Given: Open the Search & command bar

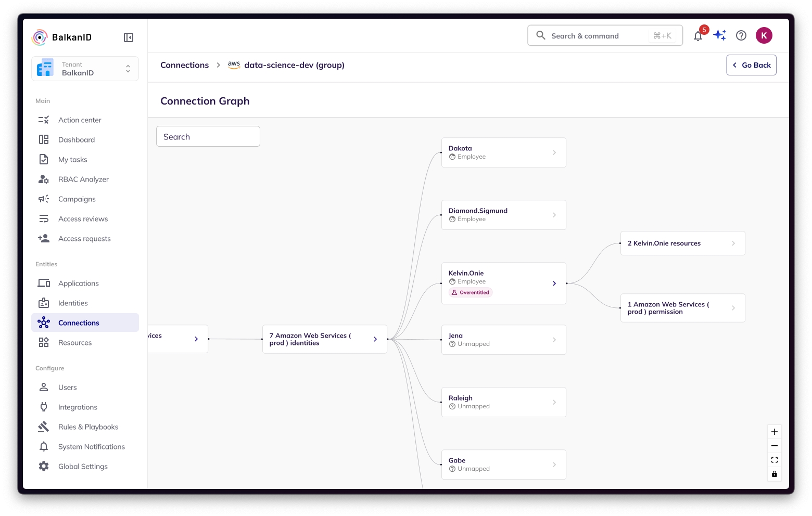Looking at the screenshot, I should (605, 36).
